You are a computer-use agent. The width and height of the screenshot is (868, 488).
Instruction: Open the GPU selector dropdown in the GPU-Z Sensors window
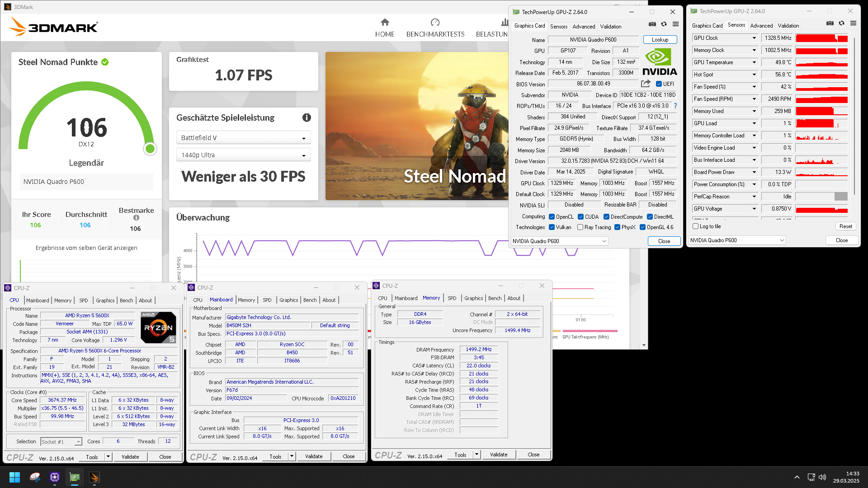(737, 240)
